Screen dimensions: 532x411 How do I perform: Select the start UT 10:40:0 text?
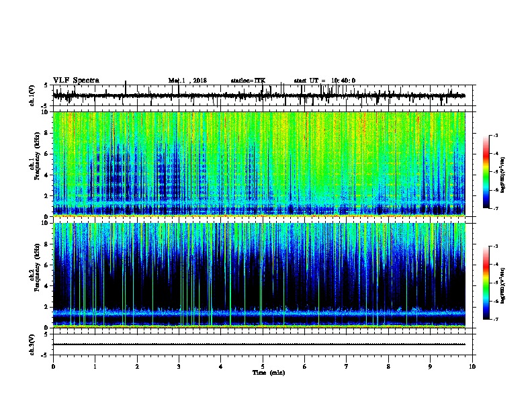pos(324,81)
